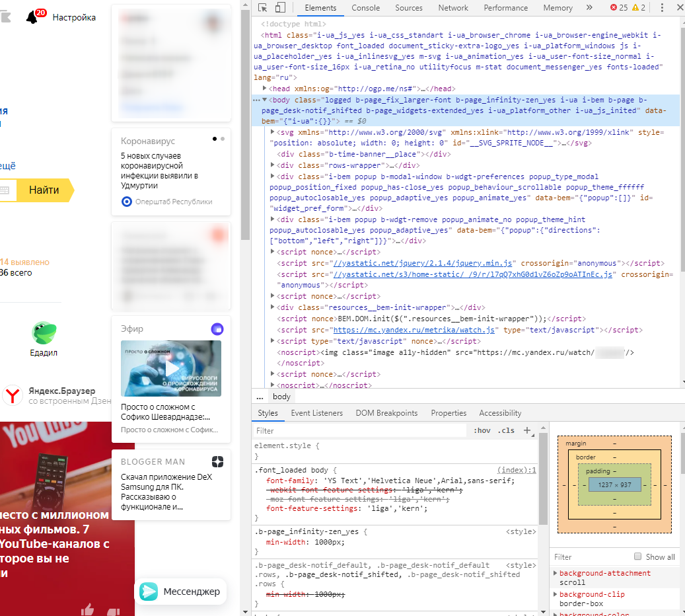Expand the background-attachment computed property
Screen dimensions: 685x616
(556, 573)
